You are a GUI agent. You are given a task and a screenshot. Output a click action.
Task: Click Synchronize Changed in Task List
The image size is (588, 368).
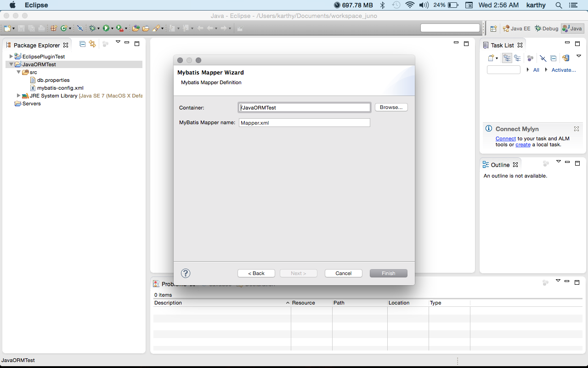(565, 58)
